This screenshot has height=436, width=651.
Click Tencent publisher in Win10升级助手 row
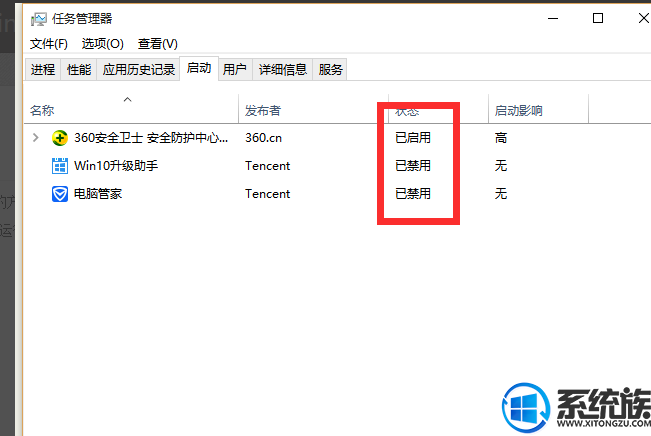click(267, 166)
